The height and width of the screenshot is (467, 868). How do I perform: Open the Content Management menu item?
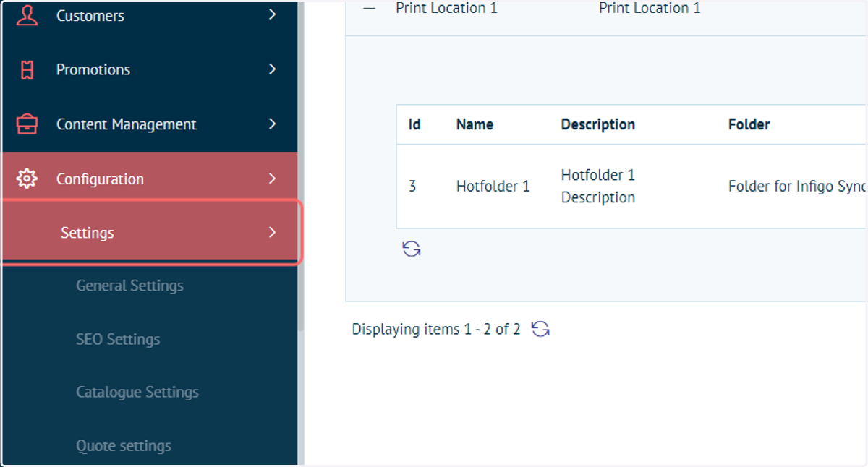click(150, 124)
